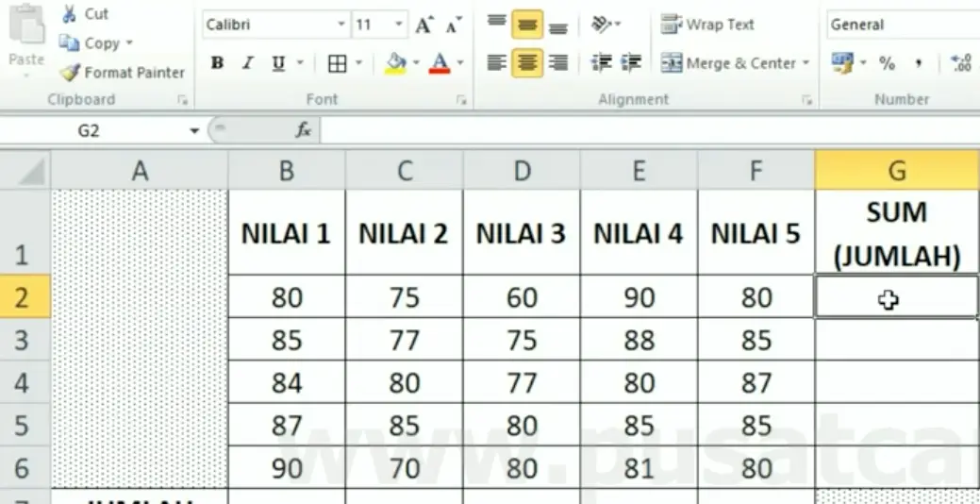Select column A header

pos(140,172)
